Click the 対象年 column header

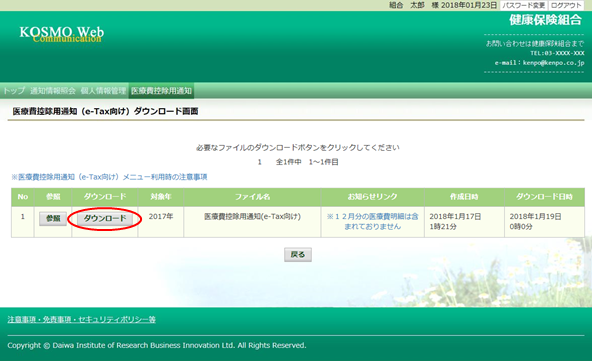point(161,197)
